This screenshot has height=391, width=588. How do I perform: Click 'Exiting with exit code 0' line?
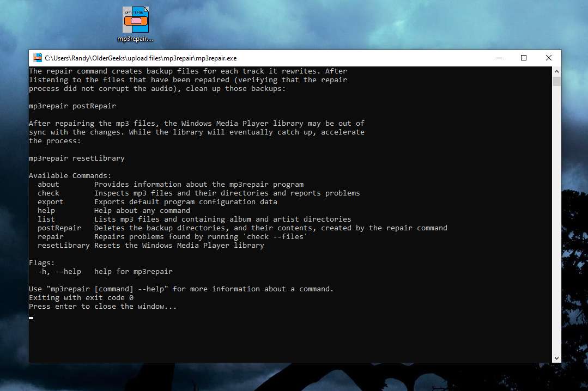(x=81, y=298)
